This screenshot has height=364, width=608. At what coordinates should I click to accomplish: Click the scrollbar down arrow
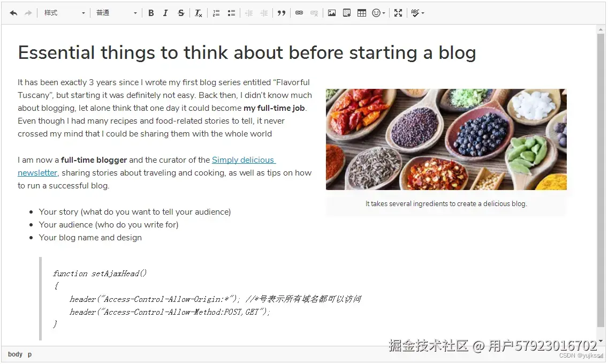click(601, 341)
